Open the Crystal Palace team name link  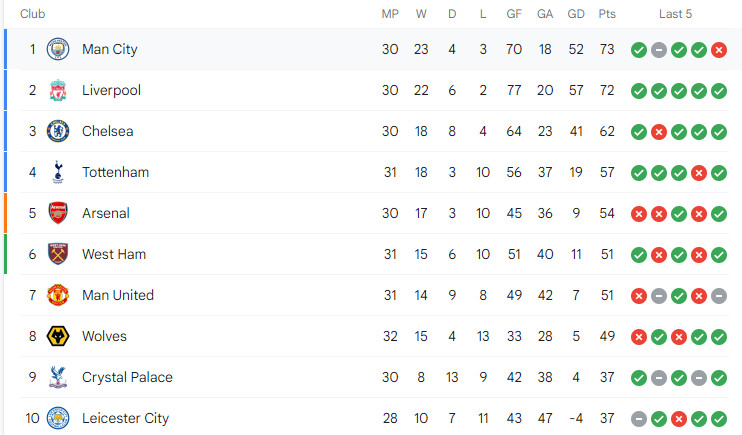pyautogui.click(x=127, y=377)
